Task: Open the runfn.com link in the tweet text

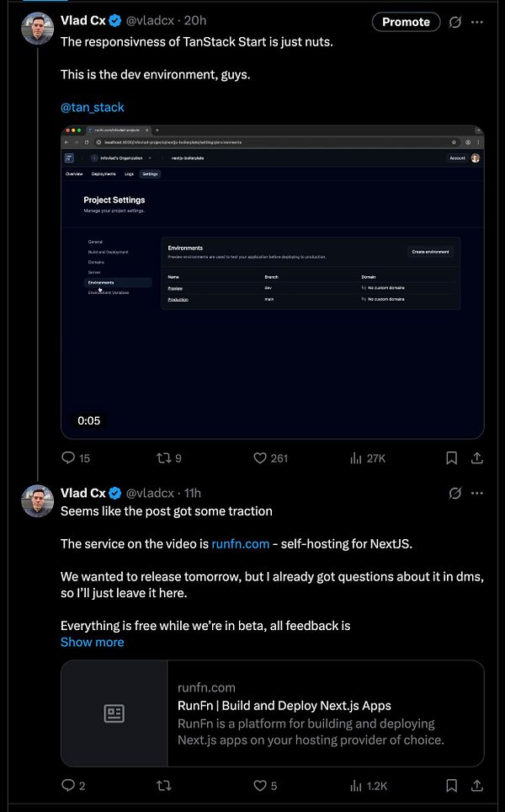Action: coord(240,543)
